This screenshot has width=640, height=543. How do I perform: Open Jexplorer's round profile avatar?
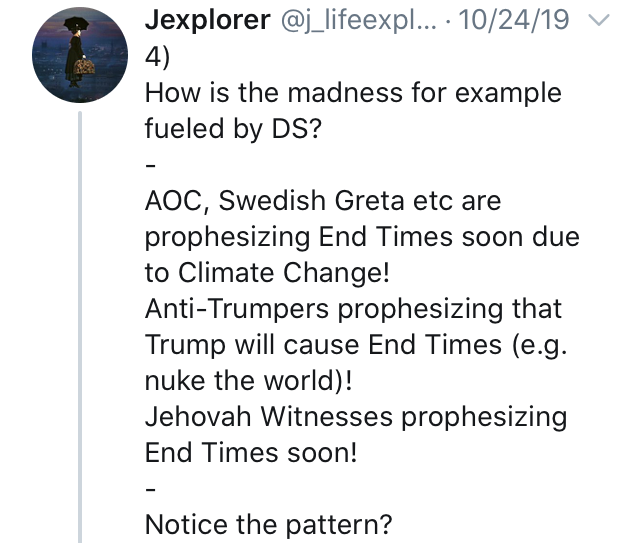tap(80, 55)
